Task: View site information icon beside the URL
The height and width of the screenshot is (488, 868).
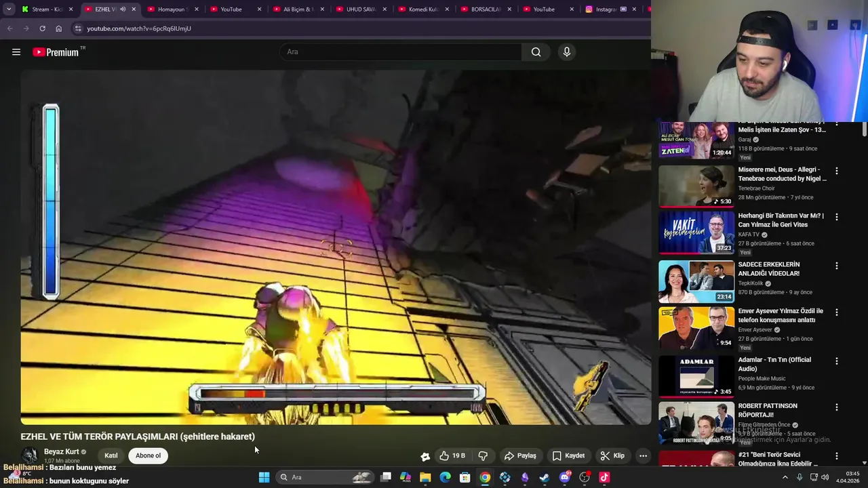Action: 78,28
